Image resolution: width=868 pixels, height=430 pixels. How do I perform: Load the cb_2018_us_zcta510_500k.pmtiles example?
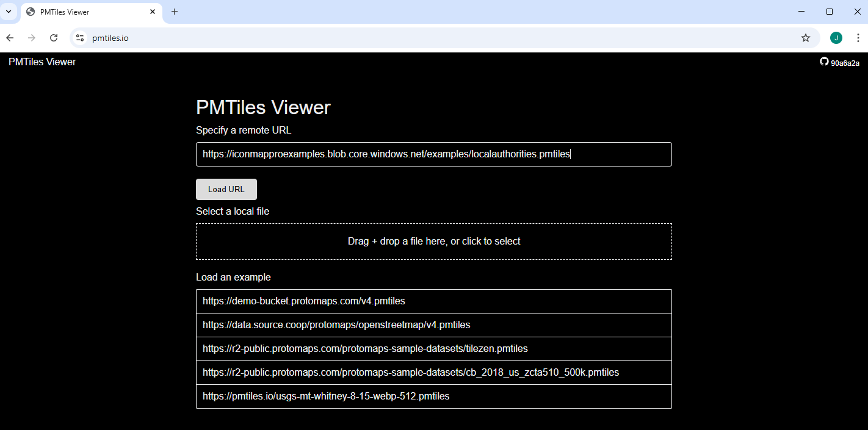pos(433,373)
